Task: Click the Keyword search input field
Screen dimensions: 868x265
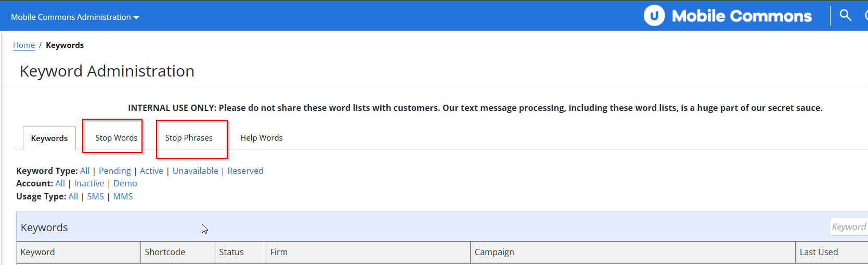Action: click(849, 226)
